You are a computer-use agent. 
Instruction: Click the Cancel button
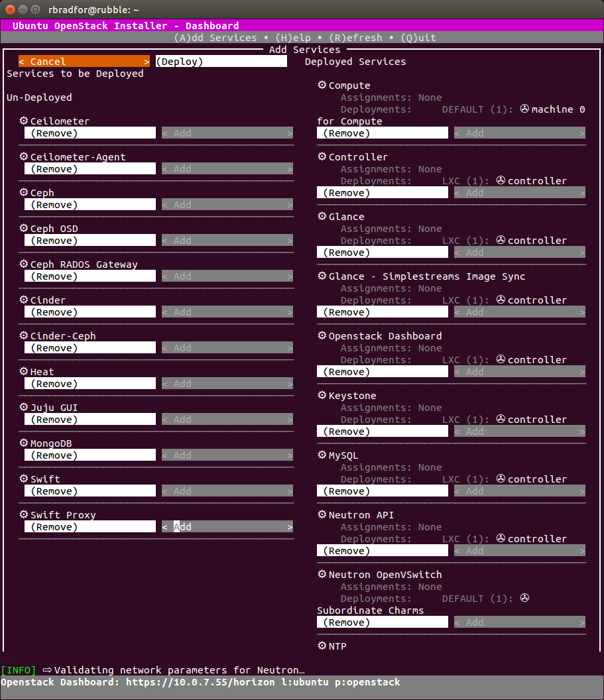tap(84, 62)
